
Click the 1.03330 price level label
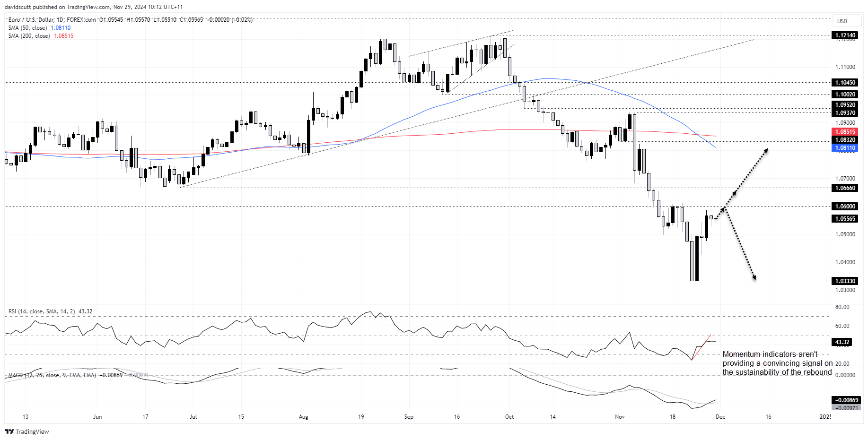[x=845, y=281]
